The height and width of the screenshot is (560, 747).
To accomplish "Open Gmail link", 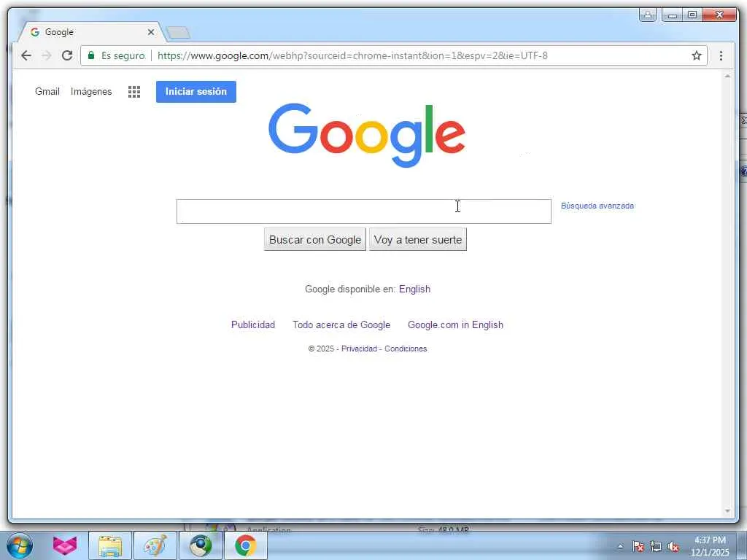I will 47,91.
